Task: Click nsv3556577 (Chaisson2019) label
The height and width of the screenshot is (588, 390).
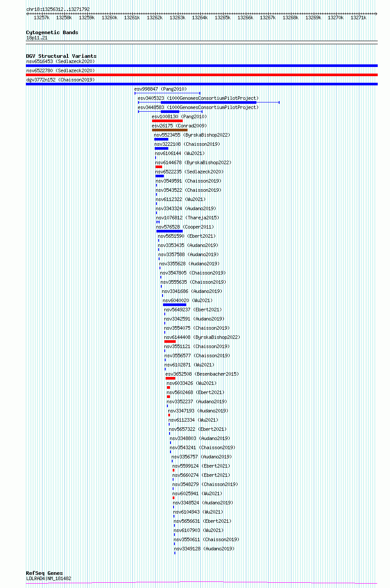Action: 197,356
